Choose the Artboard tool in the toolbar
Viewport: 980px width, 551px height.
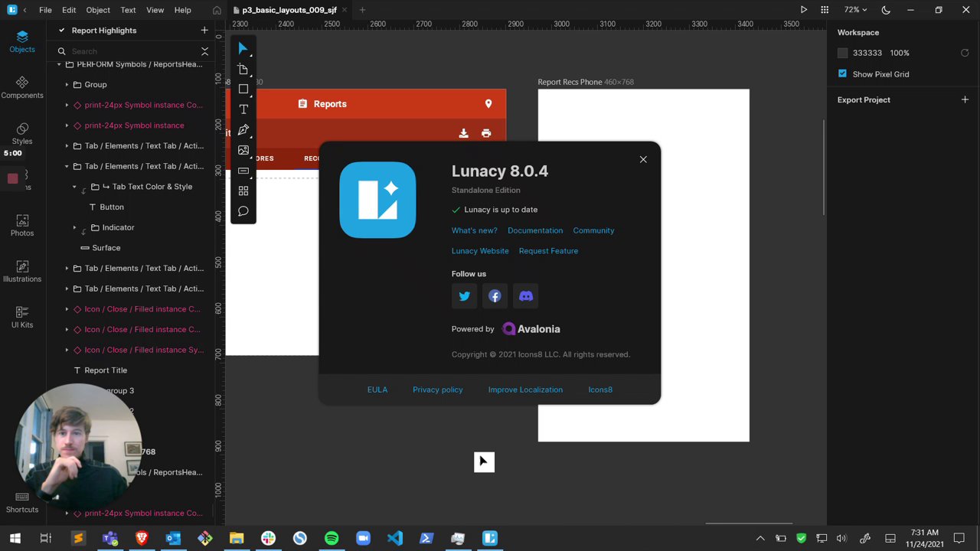tap(243, 70)
